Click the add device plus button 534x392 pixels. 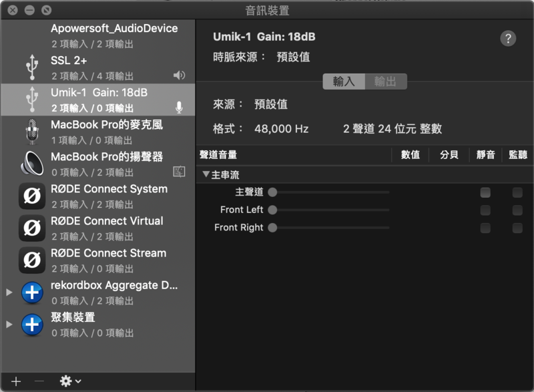[x=16, y=381]
